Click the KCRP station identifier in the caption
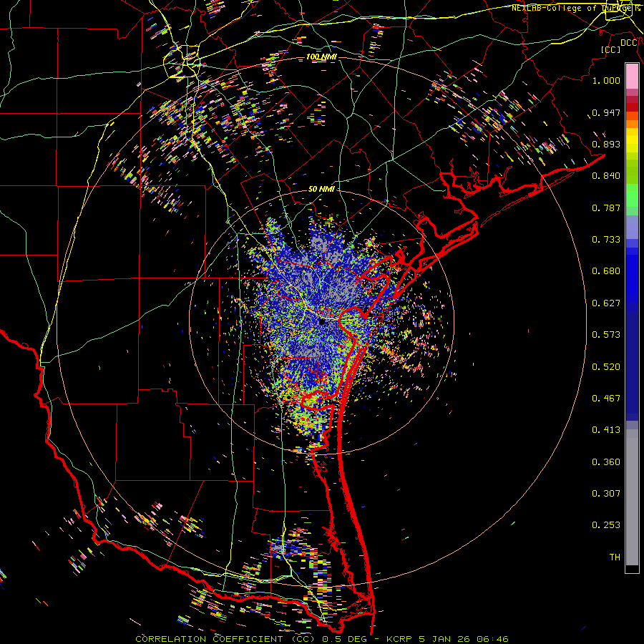The height and width of the screenshot is (644, 644). pos(398,639)
